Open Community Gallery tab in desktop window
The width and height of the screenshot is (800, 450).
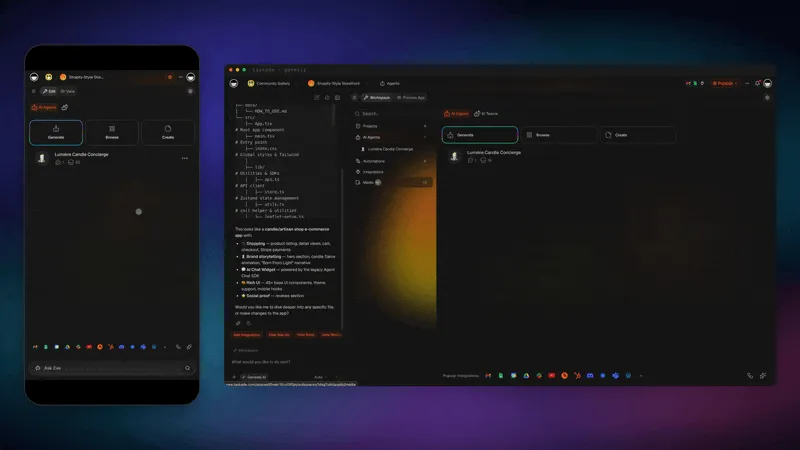point(269,83)
